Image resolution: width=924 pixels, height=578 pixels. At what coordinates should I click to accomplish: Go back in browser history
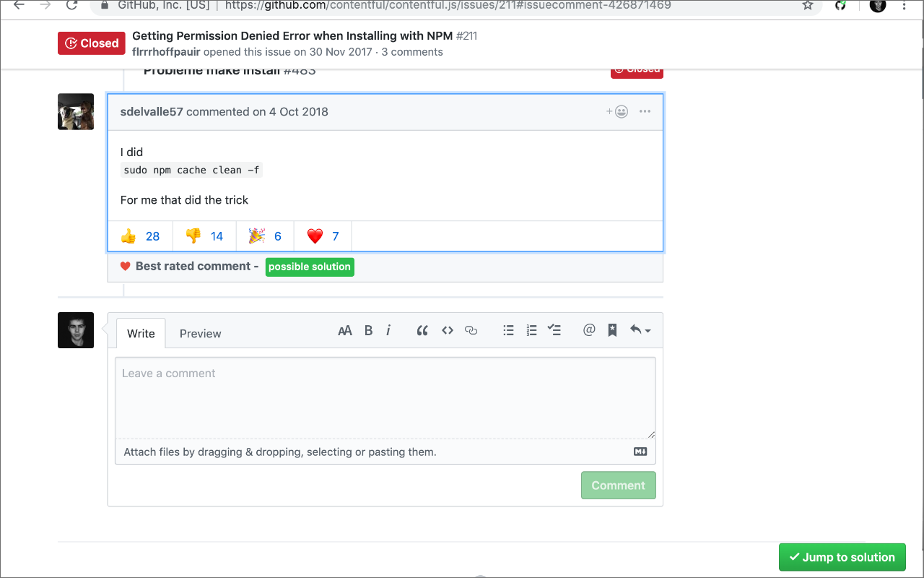pos(19,5)
